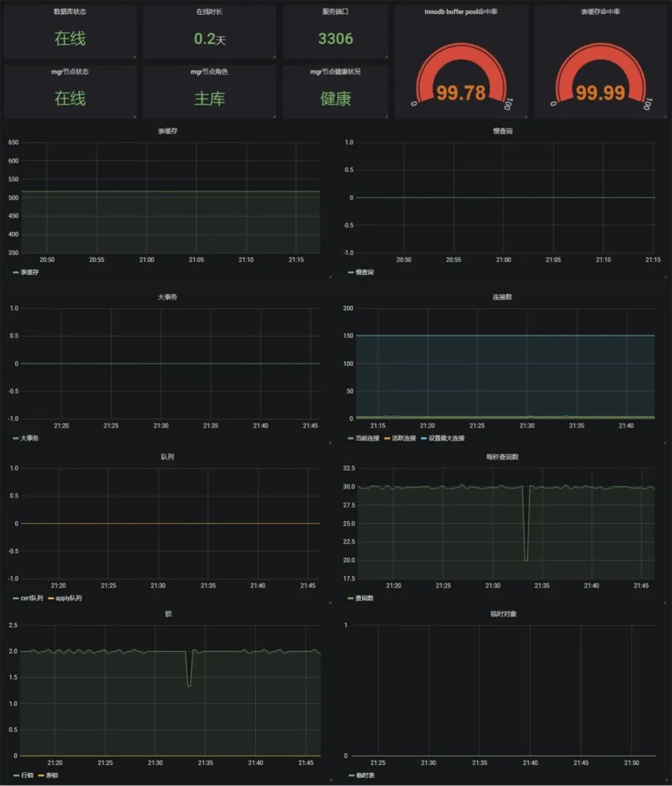Viewport: 672px width, 786px height.
Task: Click the 表缓存 graph panel title
Action: click(167, 131)
